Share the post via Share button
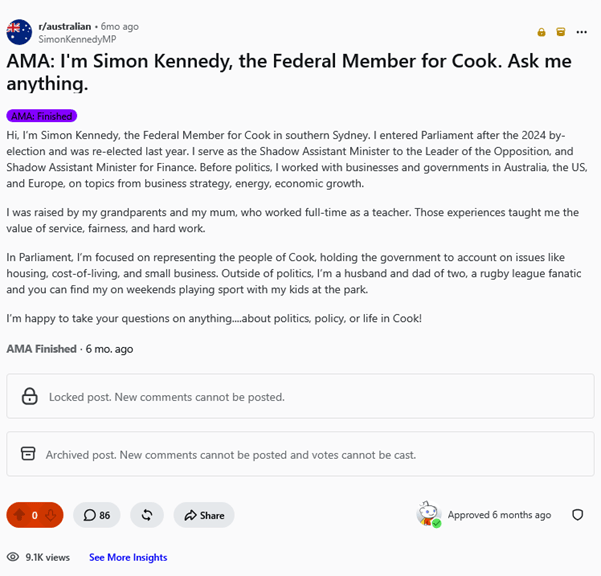The width and height of the screenshot is (601, 576). coord(204,515)
